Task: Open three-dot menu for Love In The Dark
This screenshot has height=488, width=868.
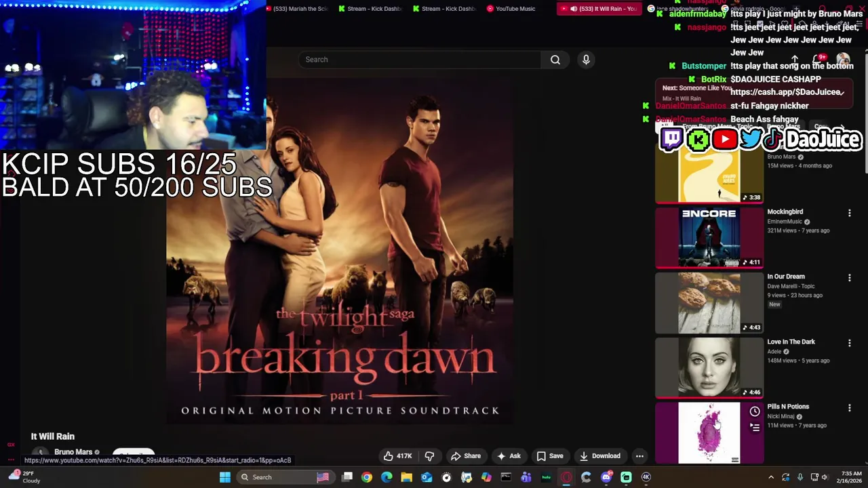Action: (x=849, y=343)
